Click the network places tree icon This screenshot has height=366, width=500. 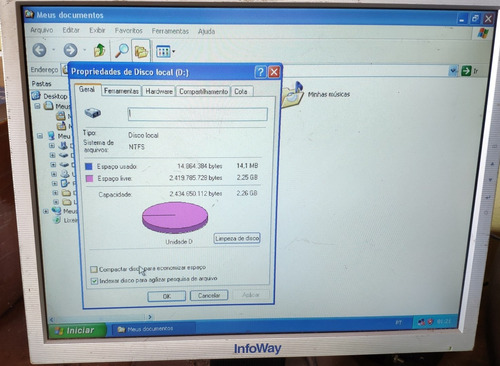[x=56, y=211]
